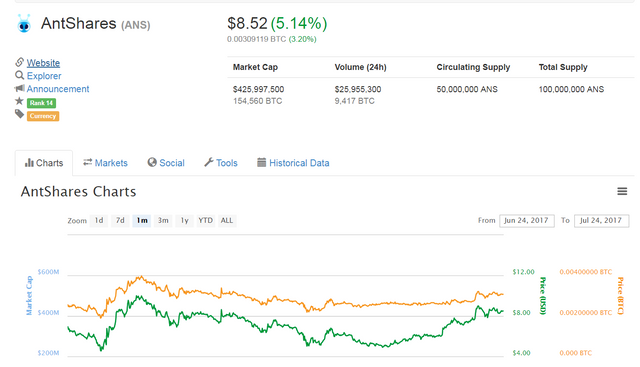Viewport: 640px width, 367px height.
Task: Switch to the Markets tab
Action: coord(105,163)
